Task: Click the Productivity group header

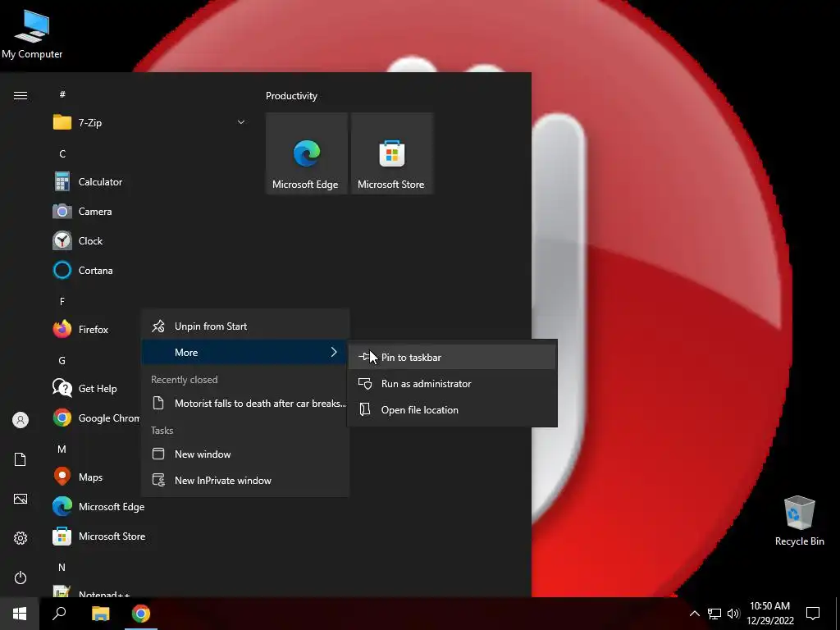Action: 291,96
